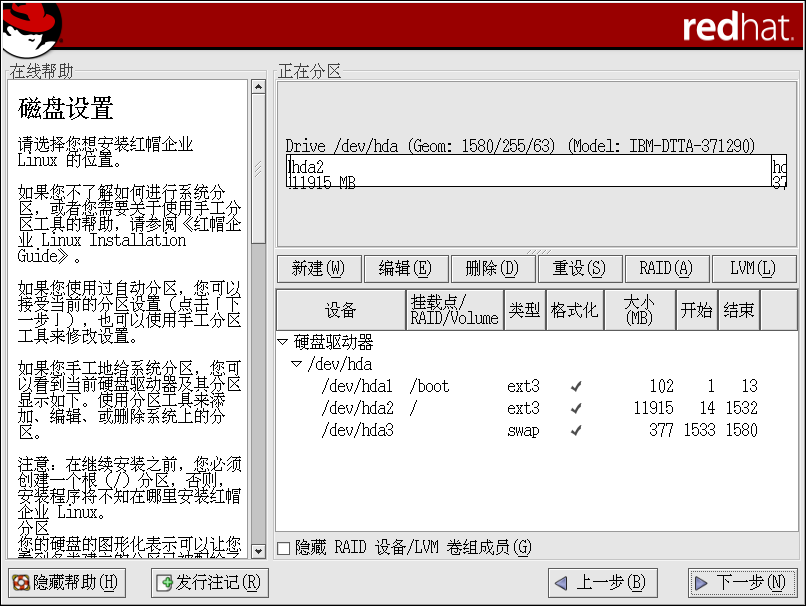Click the 隐藏帮助(H) button text
The height and width of the screenshot is (606, 806).
tap(75, 583)
